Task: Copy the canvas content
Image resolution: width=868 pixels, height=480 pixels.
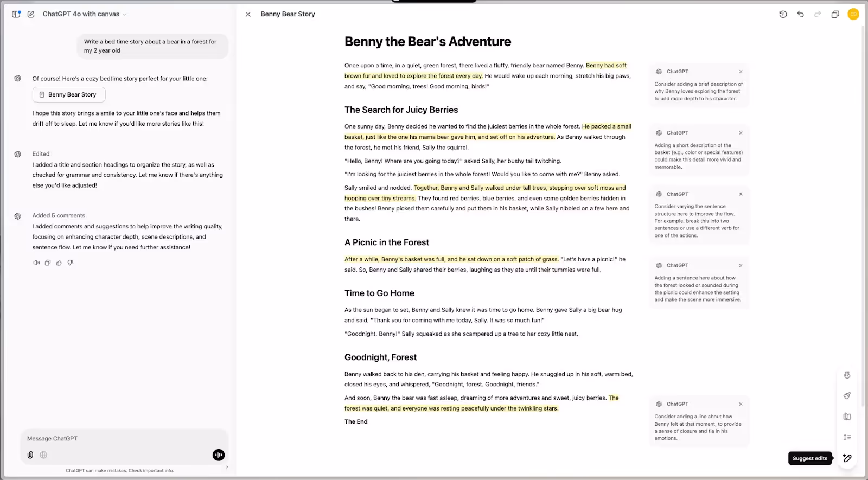Action: point(835,14)
